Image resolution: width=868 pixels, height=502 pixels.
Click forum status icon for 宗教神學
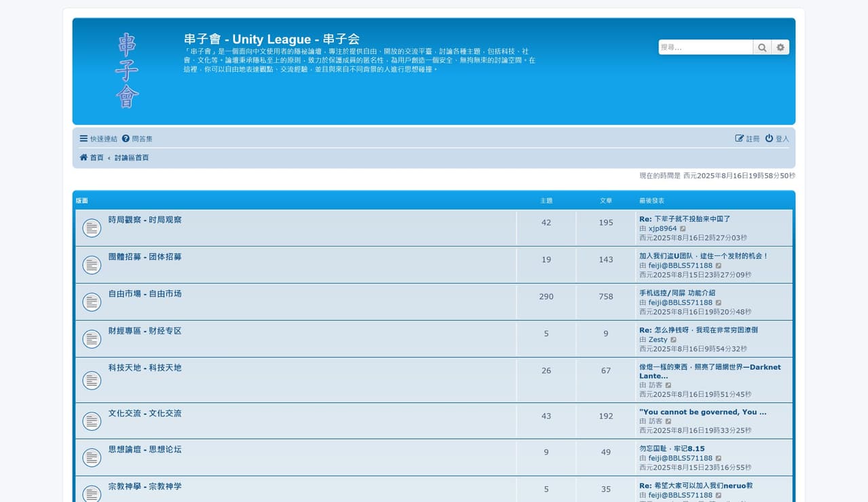[x=92, y=494]
